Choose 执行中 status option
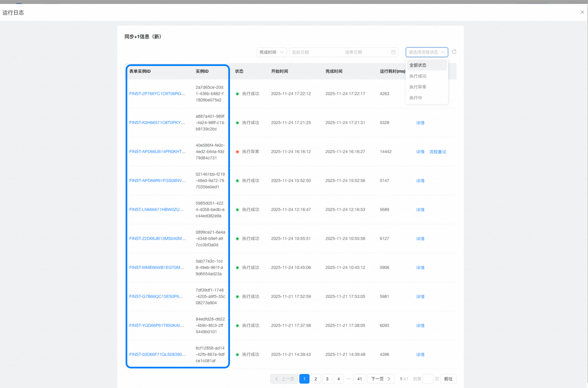Screen dimensions: 588x388 [x=416, y=98]
